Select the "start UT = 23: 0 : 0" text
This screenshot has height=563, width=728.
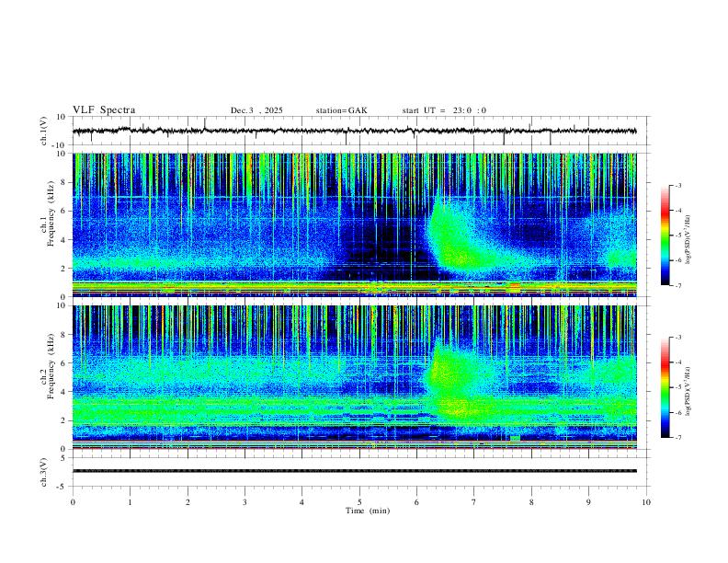444,110
